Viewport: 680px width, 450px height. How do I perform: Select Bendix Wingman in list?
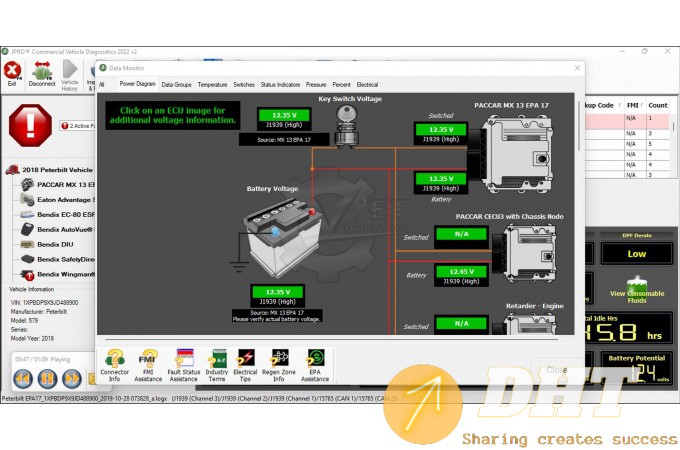58,274
